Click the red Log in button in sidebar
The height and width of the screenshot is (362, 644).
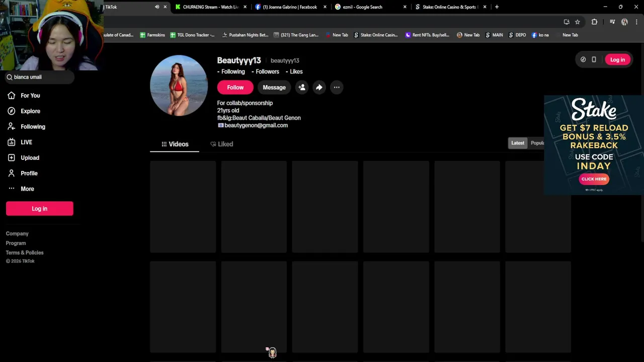(x=40, y=209)
